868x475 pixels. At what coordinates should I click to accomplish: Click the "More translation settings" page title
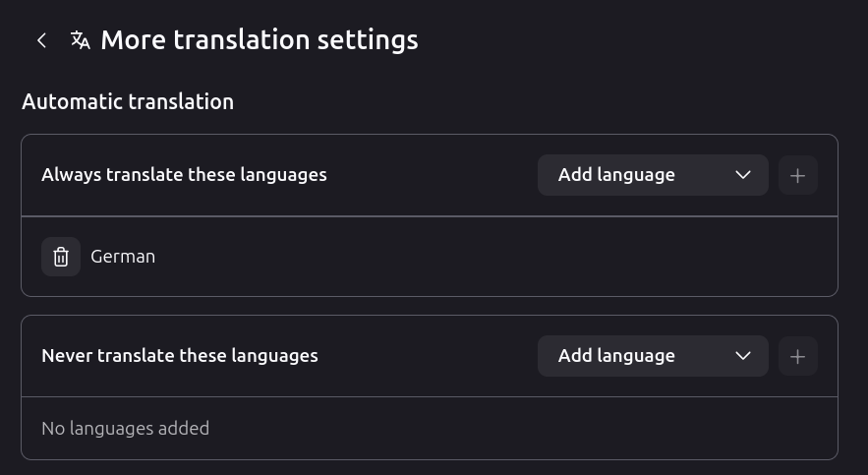pos(259,40)
